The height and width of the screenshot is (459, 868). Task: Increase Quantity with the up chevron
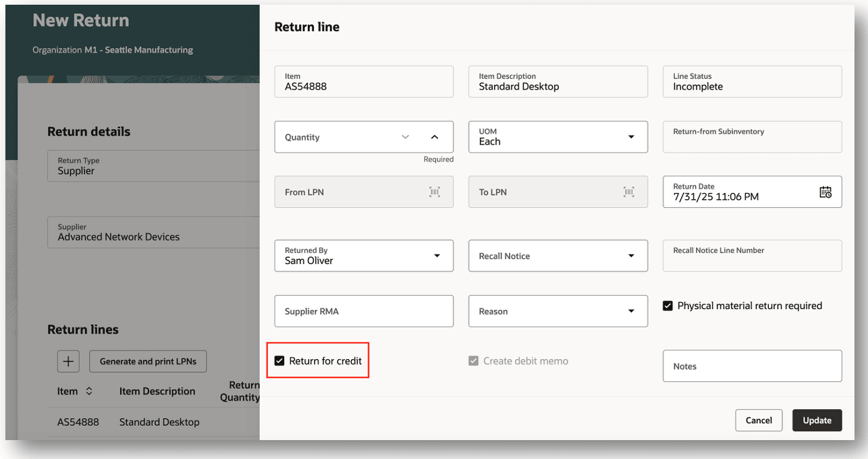(x=435, y=137)
